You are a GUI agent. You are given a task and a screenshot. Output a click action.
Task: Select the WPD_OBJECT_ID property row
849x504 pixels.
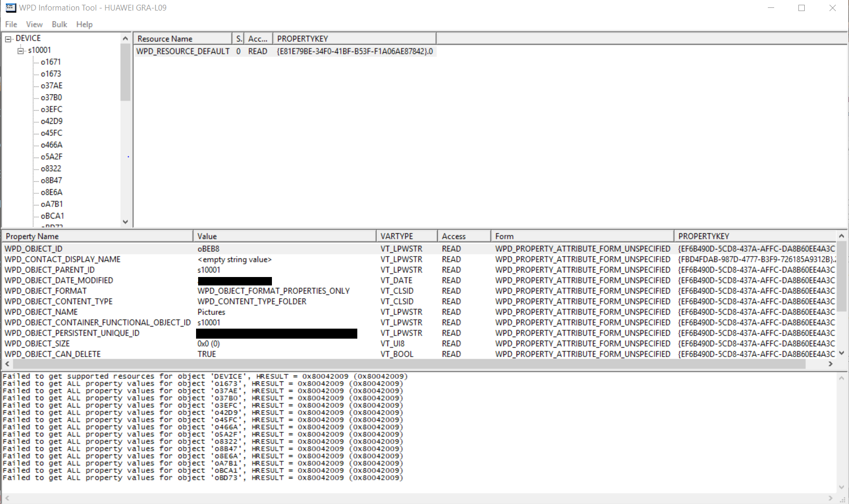(x=419, y=249)
